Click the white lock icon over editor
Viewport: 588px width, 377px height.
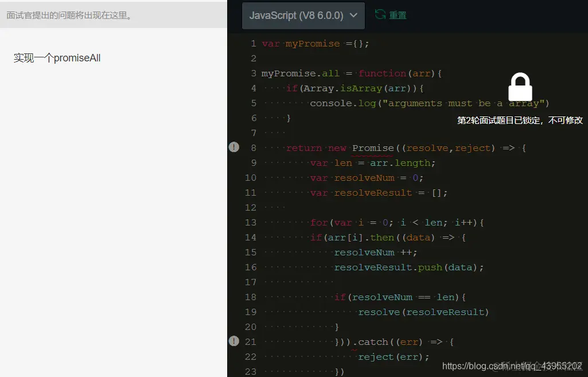point(520,87)
